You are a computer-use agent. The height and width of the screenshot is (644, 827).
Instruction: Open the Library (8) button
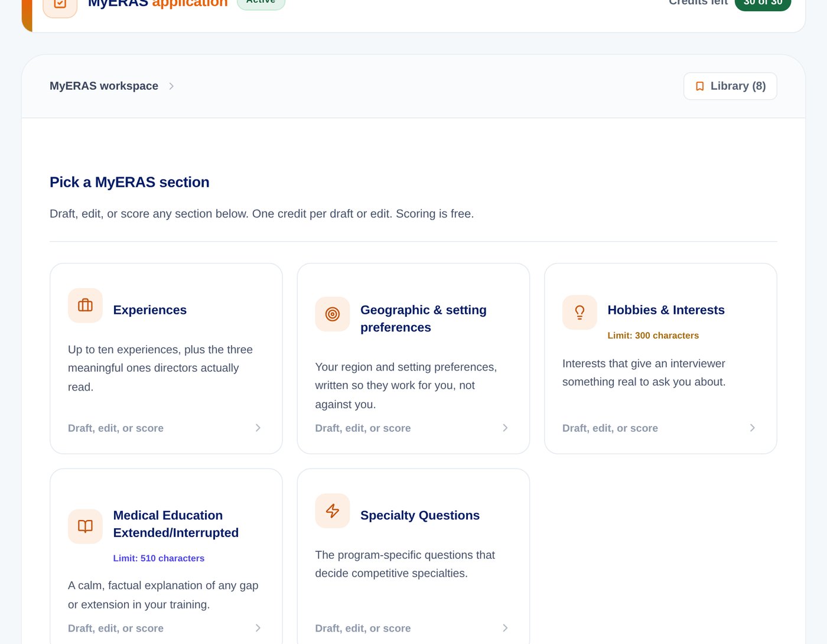tap(730, 86)
